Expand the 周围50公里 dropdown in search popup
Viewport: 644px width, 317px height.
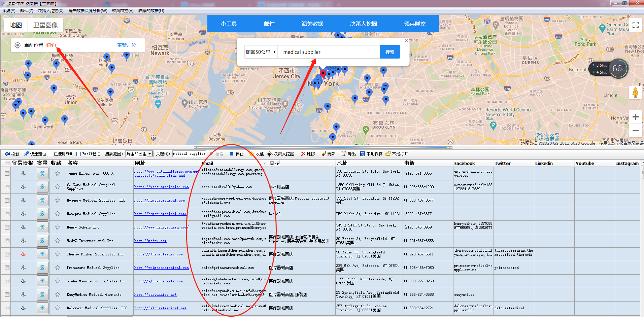coord(261,52)
